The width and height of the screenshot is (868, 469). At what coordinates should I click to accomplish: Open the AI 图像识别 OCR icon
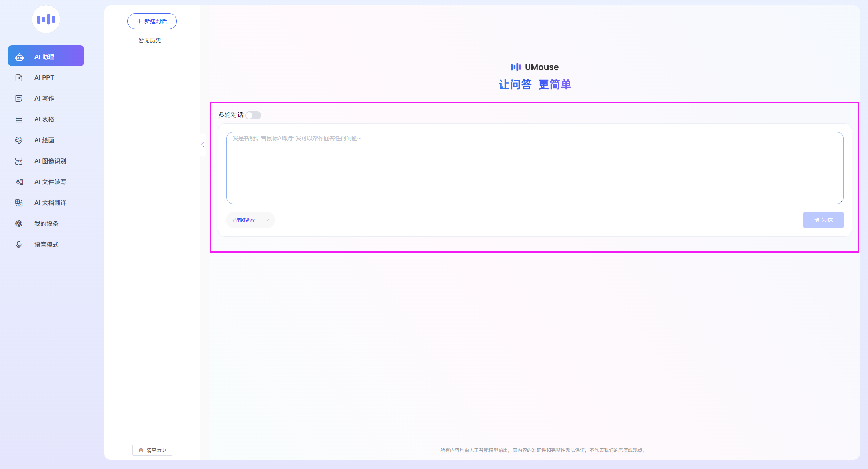point(19,161)
